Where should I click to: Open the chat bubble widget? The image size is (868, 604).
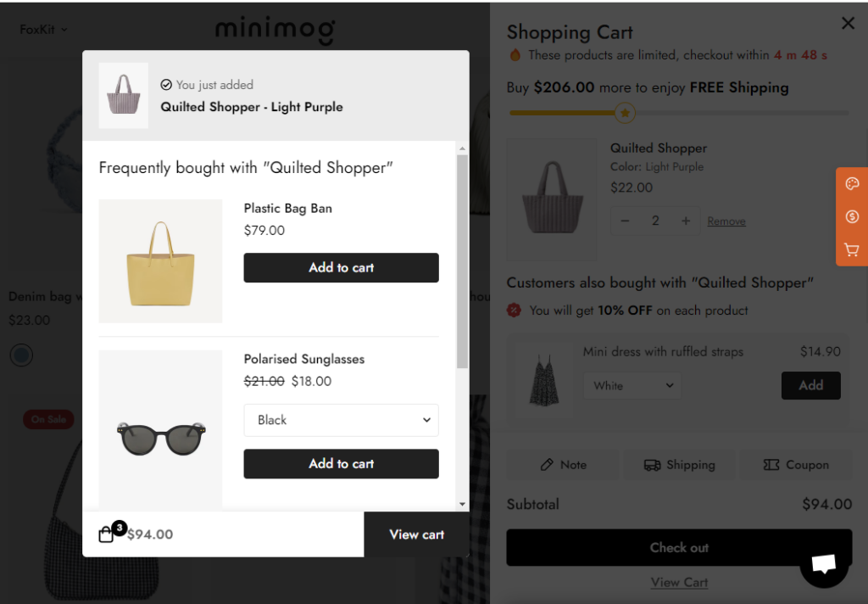pos(824,563)
